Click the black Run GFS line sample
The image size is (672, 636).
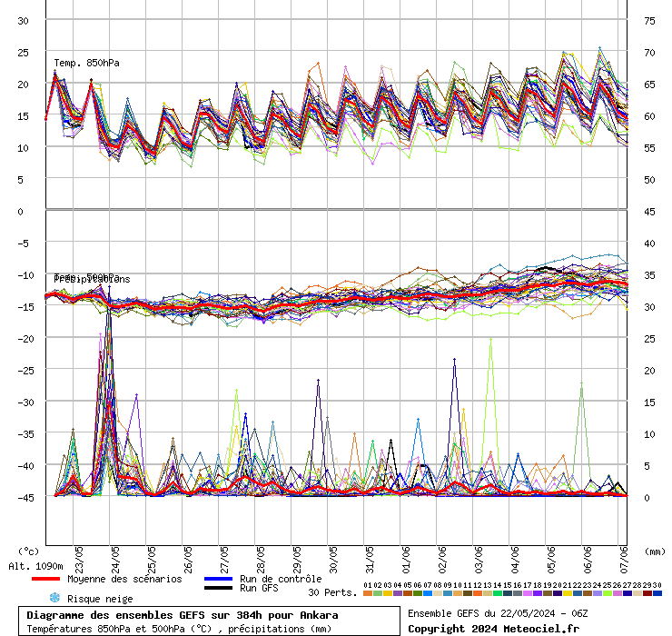(x=218, y=588)
